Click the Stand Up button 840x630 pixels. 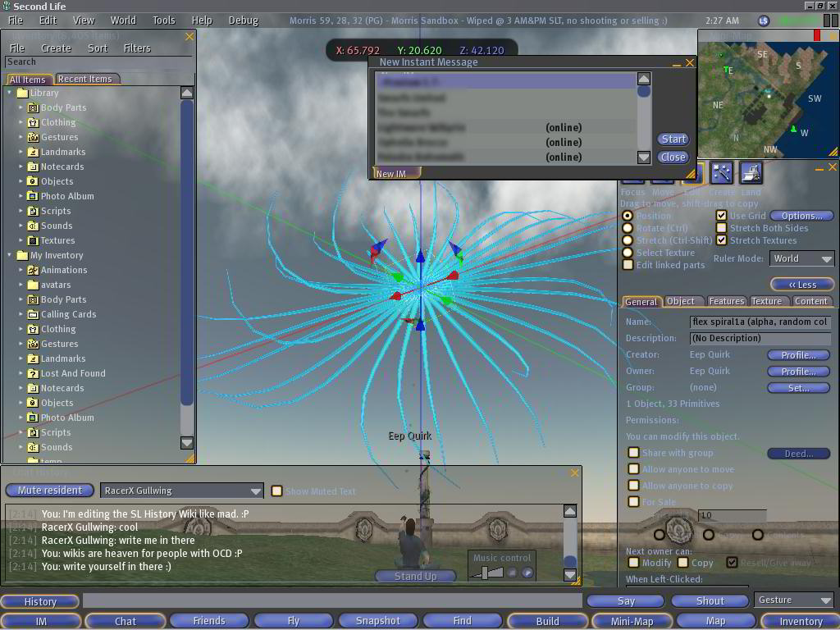[416, 577]
